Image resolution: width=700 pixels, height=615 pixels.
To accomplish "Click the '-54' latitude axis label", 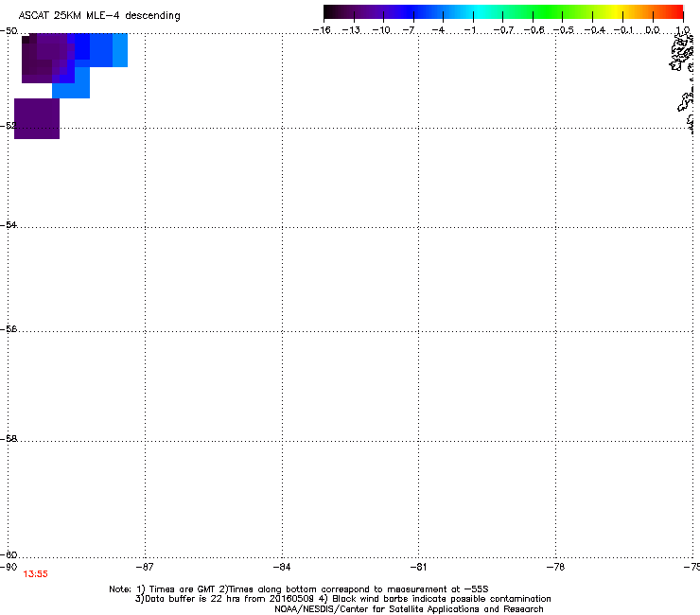I will pyautogui.click(x=9, y=224).
